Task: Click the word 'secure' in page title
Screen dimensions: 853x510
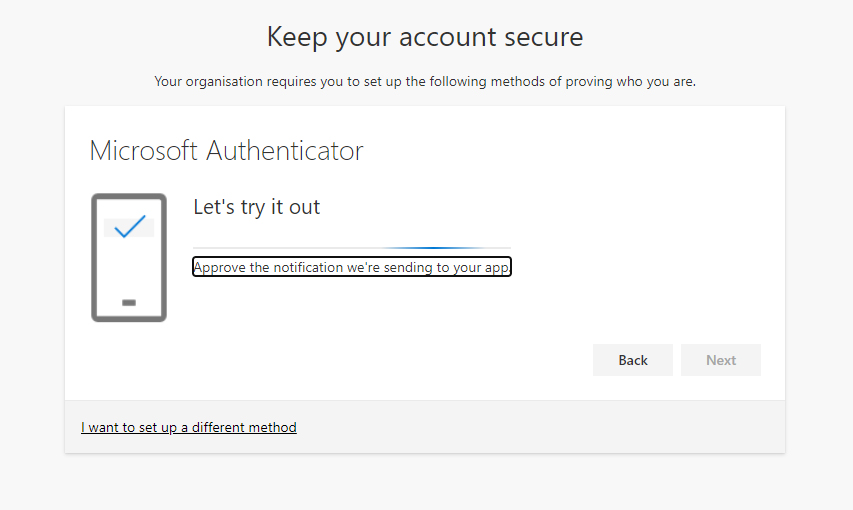Action: pyautogui.click(x=538, y=37)
